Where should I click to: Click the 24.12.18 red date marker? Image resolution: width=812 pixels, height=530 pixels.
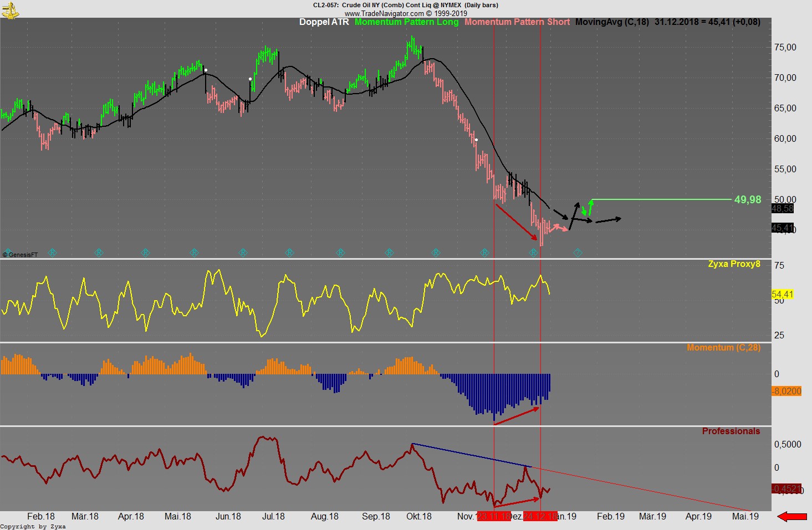coord(540,517)
